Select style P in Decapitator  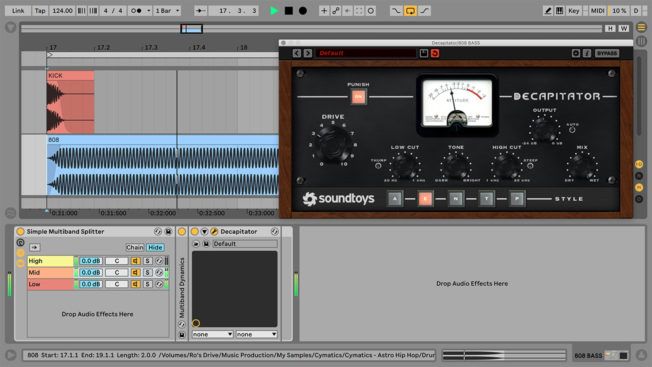click(x=517, y=199)
